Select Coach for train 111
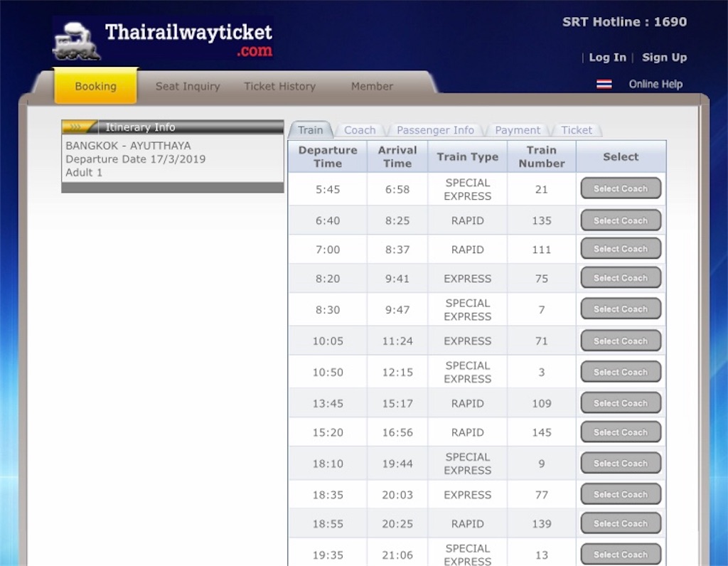 pos(620,249)
